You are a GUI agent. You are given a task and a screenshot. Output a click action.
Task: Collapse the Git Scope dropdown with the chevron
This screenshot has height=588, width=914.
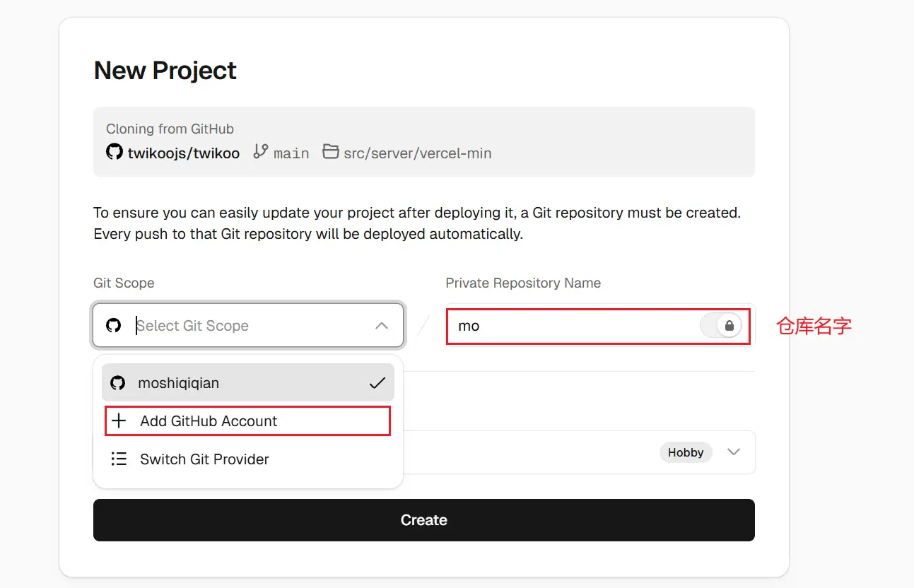point(382,326)
